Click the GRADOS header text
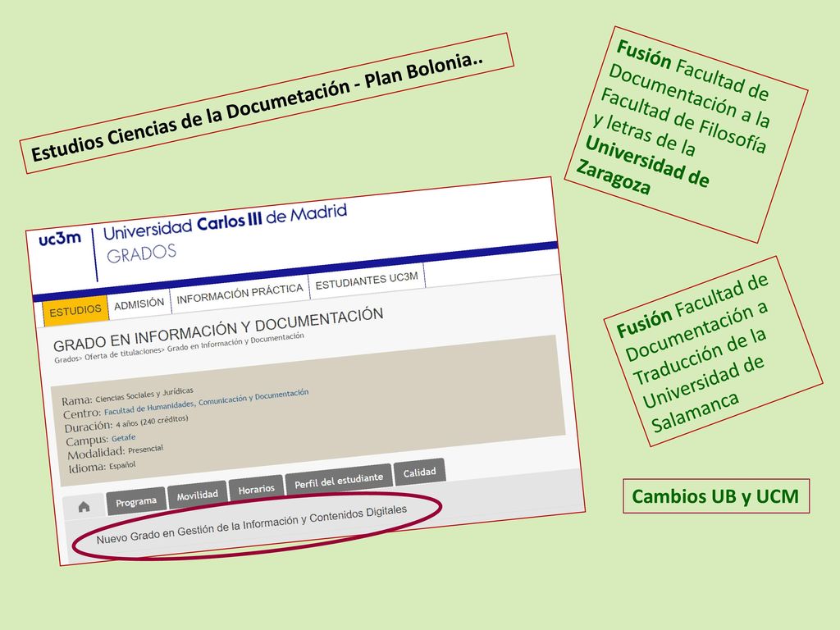The image size is (840, 630). pos(141,253)
